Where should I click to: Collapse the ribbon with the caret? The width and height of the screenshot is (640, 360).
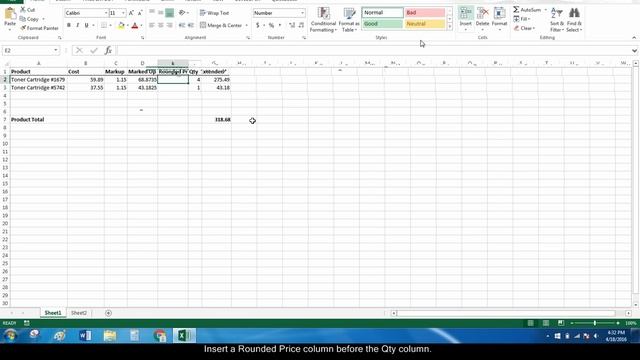pos(634,38)
